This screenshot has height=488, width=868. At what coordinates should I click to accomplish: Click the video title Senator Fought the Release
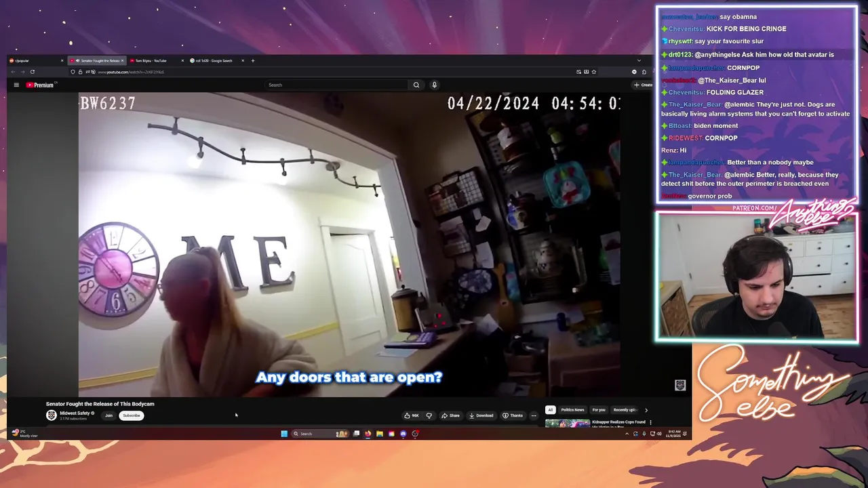100,404
